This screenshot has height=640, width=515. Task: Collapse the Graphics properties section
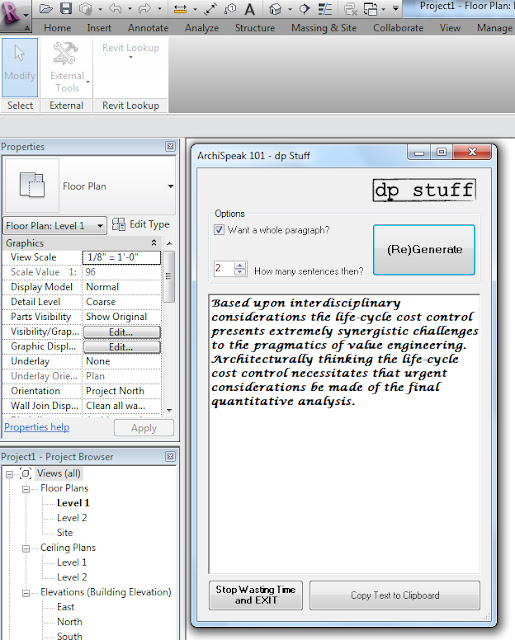click(x=154, y=243)
